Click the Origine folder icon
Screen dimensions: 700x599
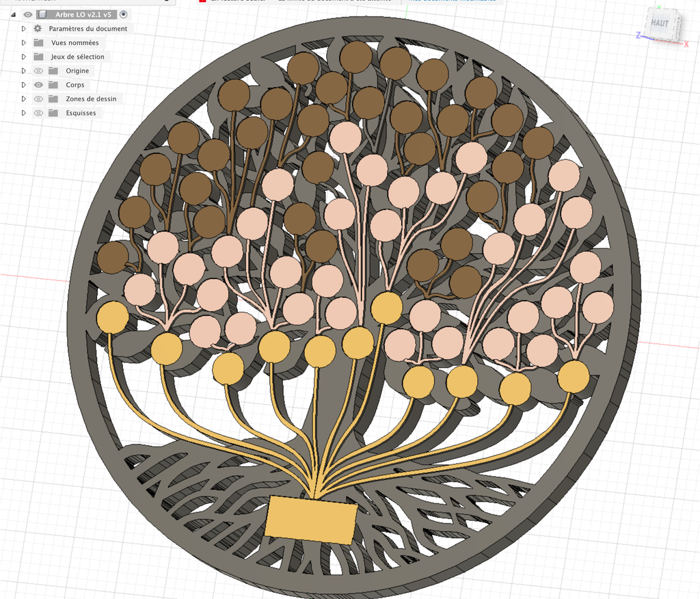click(x=53, y=70)
